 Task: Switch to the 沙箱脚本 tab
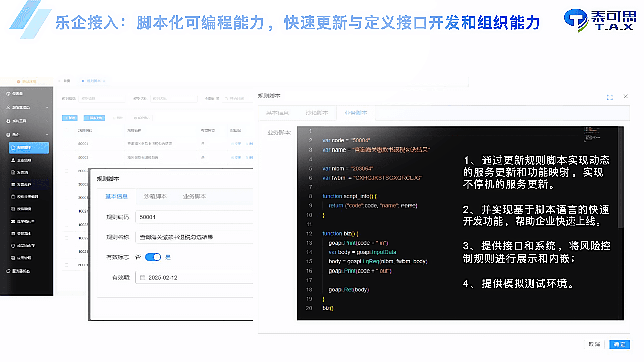coord(317,113)
